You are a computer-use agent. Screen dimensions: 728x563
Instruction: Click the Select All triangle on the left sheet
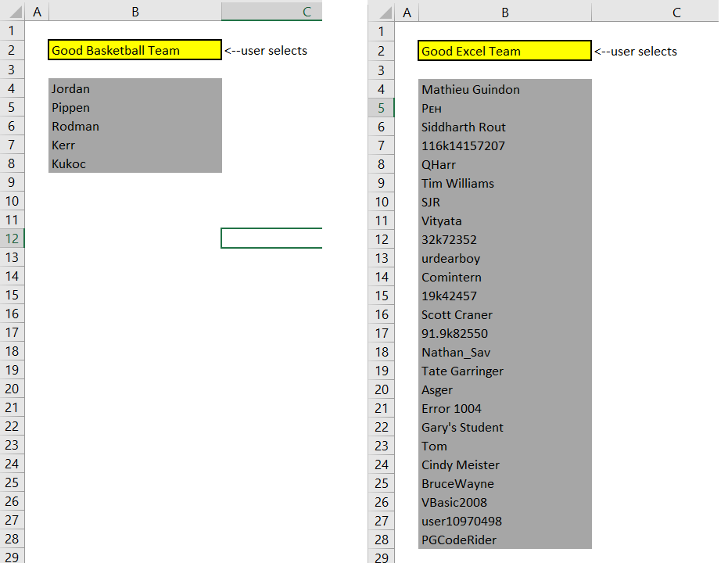tap(13, 12)
